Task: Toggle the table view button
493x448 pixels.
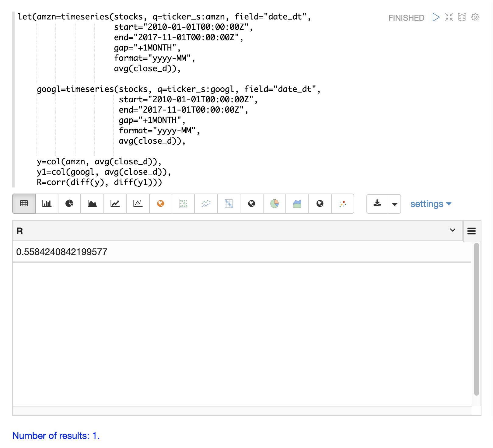Action: 24,204
